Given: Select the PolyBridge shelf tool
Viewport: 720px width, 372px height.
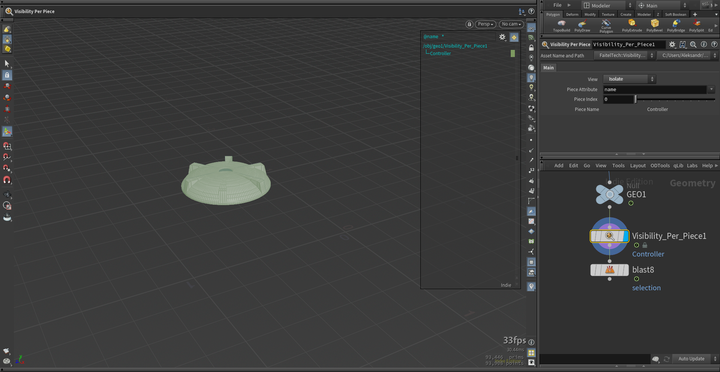Looking at the screenshot, I should coord(676,26).
